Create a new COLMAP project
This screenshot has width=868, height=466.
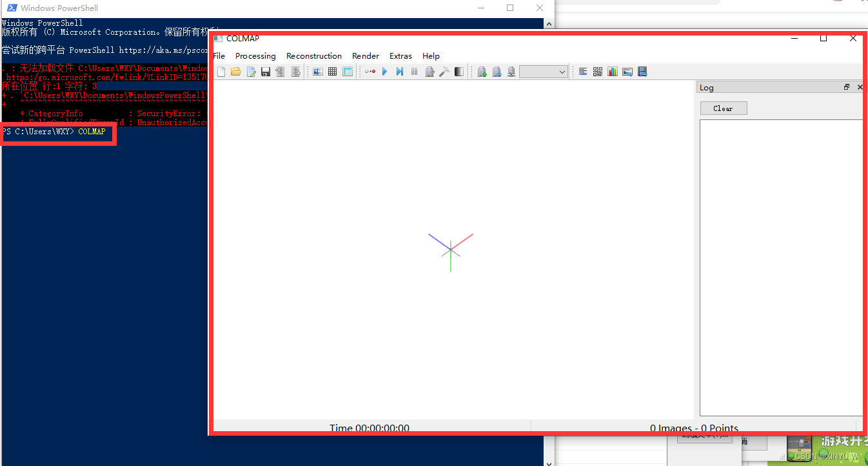[221, 72]
